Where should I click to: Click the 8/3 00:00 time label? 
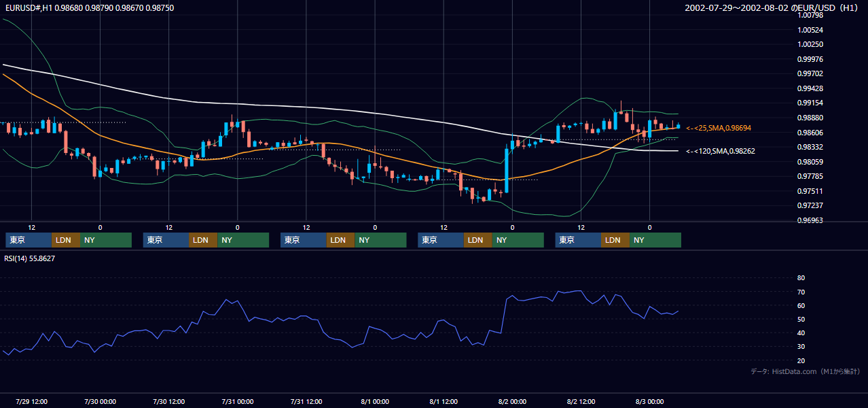click(649, 401)
